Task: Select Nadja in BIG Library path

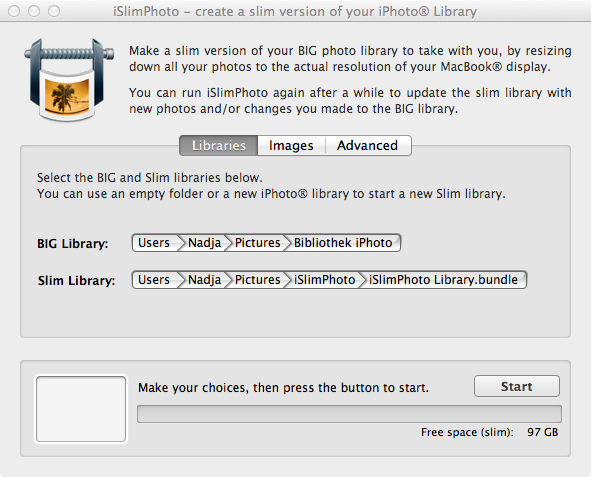Action: [x=205, y=243]
